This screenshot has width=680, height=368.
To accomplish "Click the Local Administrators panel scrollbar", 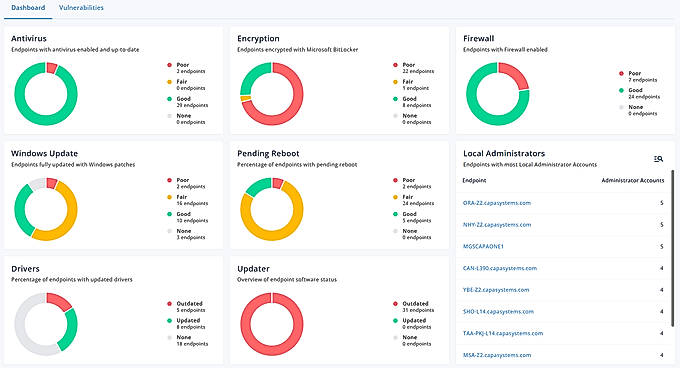I will click(673, 248).
